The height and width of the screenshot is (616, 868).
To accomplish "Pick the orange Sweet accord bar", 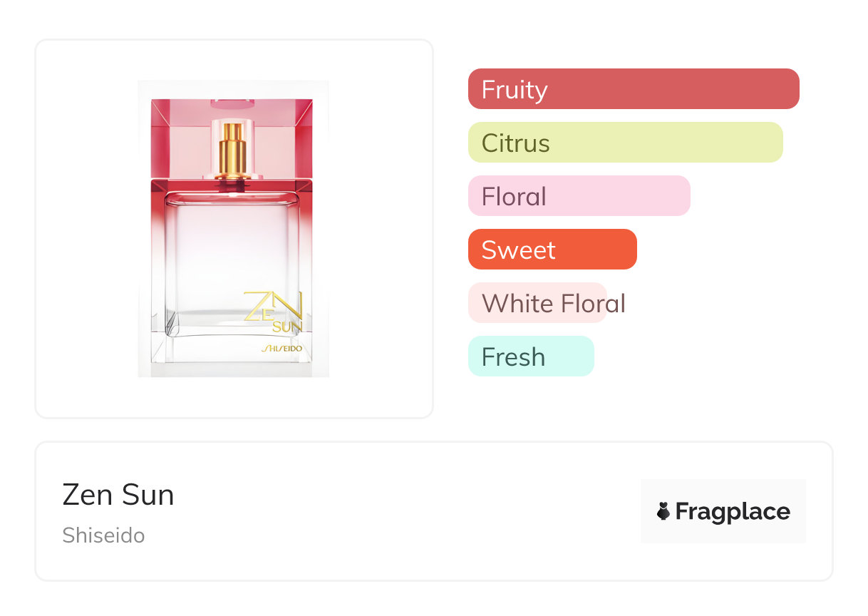I will [552, 250].
